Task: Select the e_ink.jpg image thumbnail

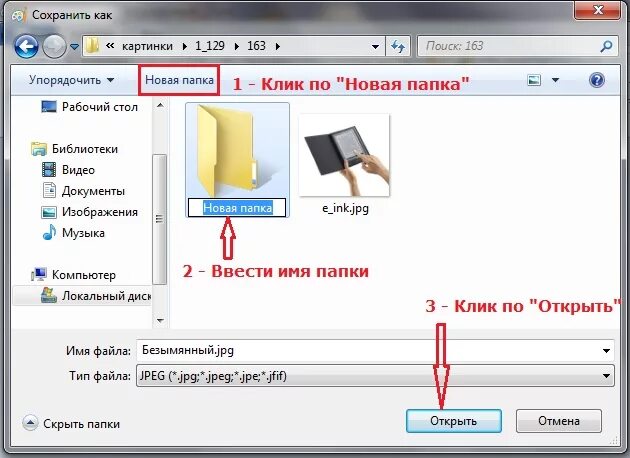Action: coord(344,155)
